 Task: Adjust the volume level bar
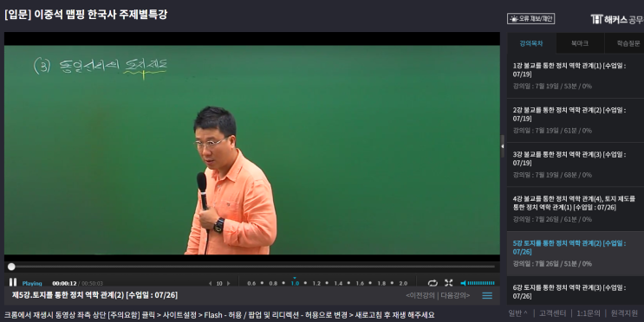[x=481, y=283]
